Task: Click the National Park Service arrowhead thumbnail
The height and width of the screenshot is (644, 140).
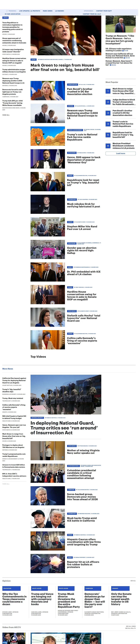Action: (48, 136)
